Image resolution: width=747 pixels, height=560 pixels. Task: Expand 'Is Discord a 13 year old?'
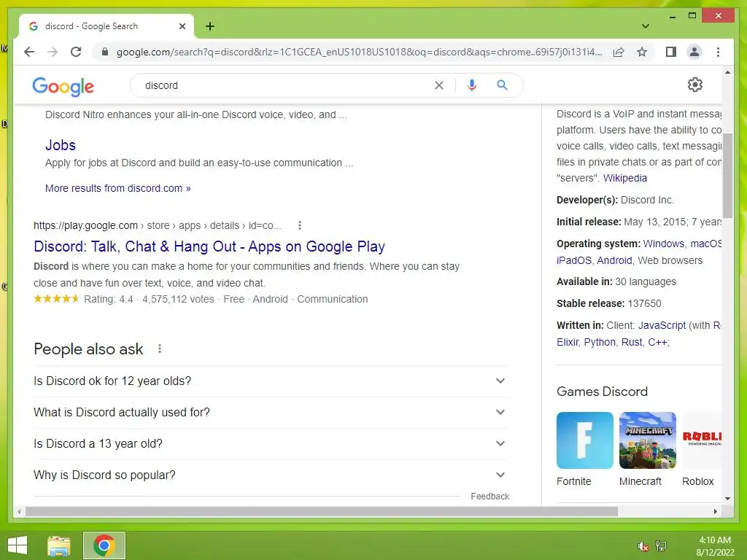coord(271,444)
